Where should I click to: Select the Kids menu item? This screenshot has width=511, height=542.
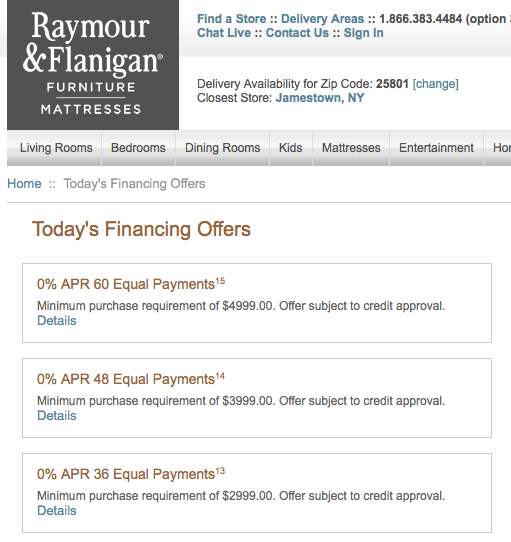(291, 148)
